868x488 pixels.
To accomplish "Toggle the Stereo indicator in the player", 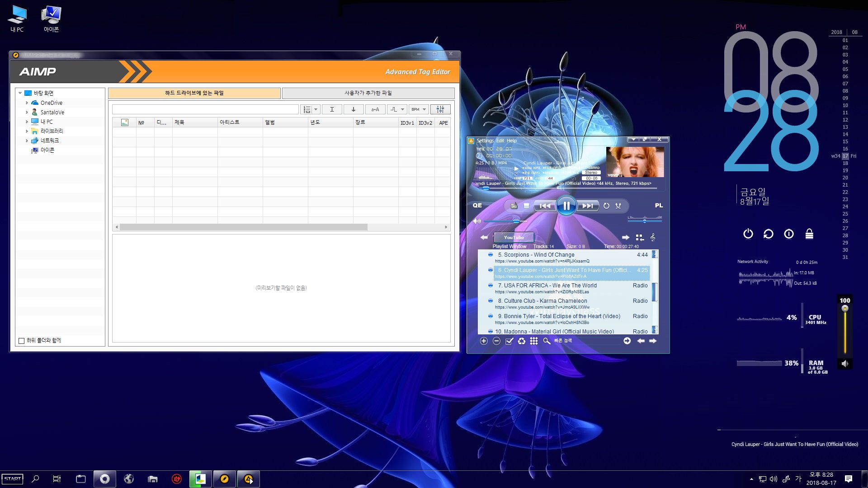I will (591, 173).
